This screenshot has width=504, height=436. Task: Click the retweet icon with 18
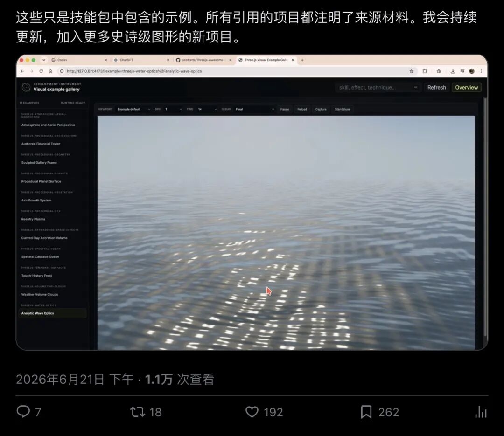point(138,412)
